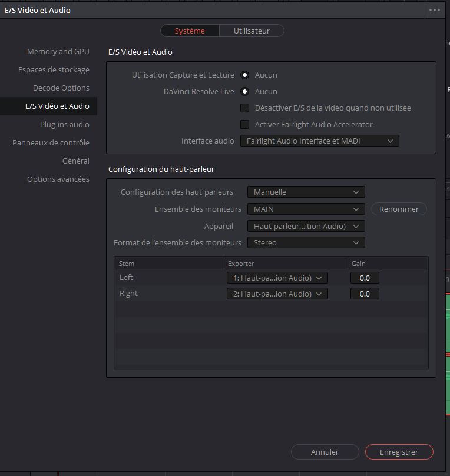The width and height of the screenshot is (450, 476).
Task: Open Memory and GPU settings
Action: pos(58,51)
